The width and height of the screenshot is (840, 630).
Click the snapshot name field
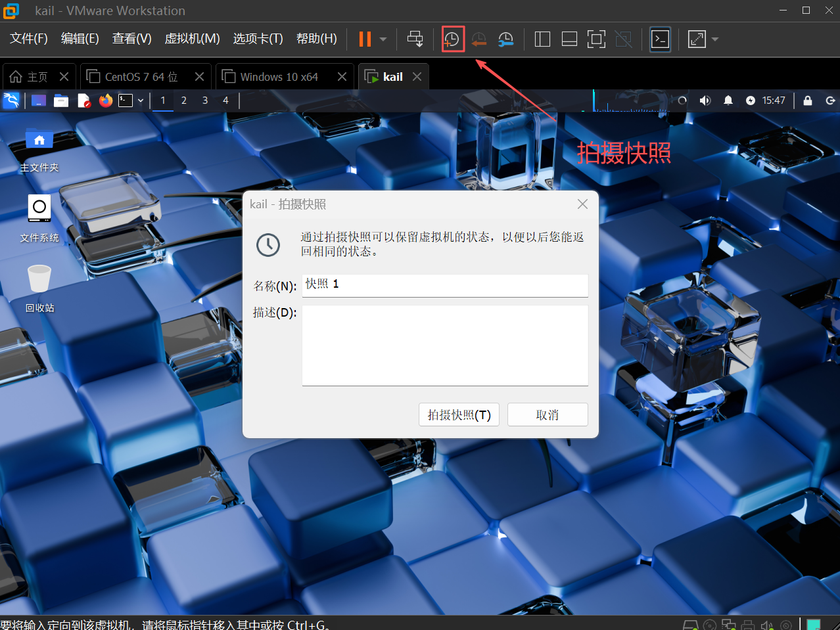444,285
